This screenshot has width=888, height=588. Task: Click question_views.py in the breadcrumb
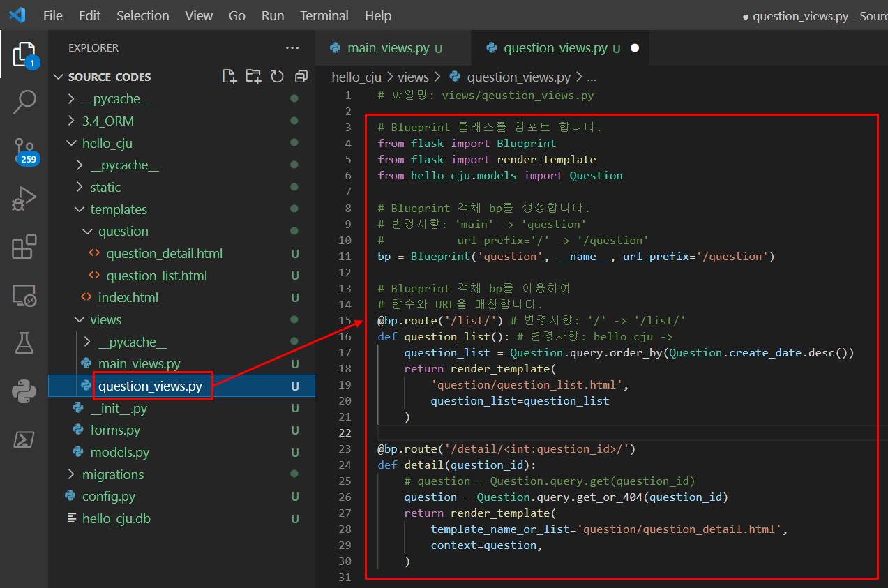pos(518,77)
